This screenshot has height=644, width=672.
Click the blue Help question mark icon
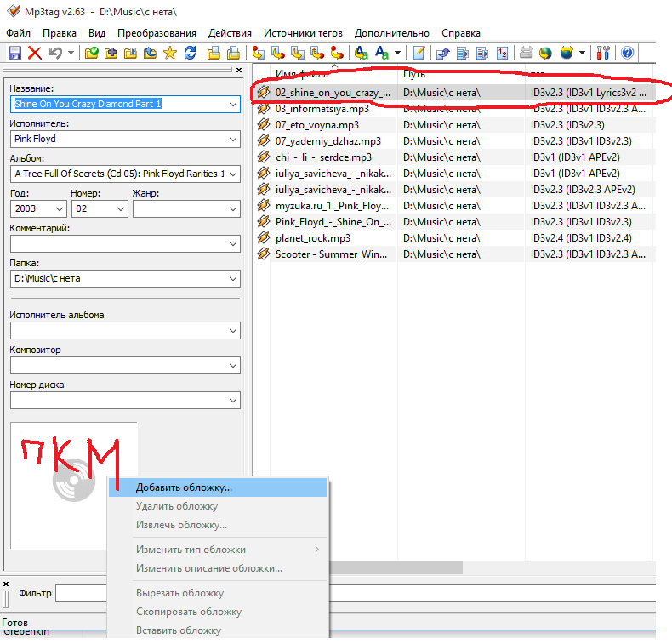(627, 53)
